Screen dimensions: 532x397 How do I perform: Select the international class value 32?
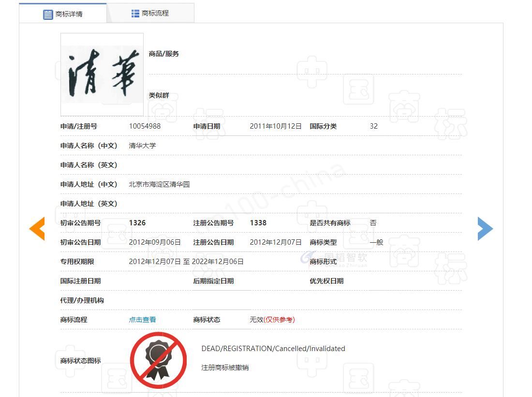tap(373, 126)
